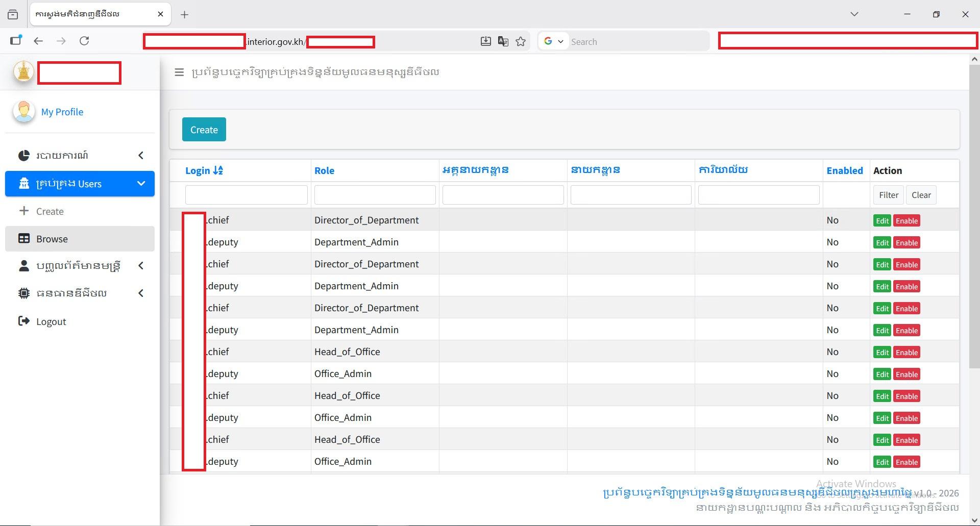
Task: Click the ការិយាល័យ filter input box
Action: [759, 195]
